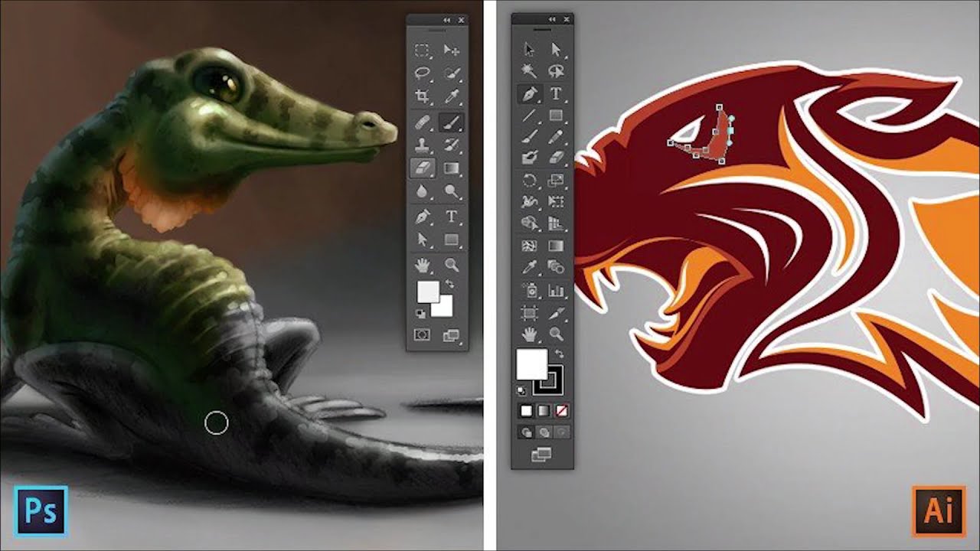
Task: Swap Illustrator fill and stroke
Action: click(559, 354)
